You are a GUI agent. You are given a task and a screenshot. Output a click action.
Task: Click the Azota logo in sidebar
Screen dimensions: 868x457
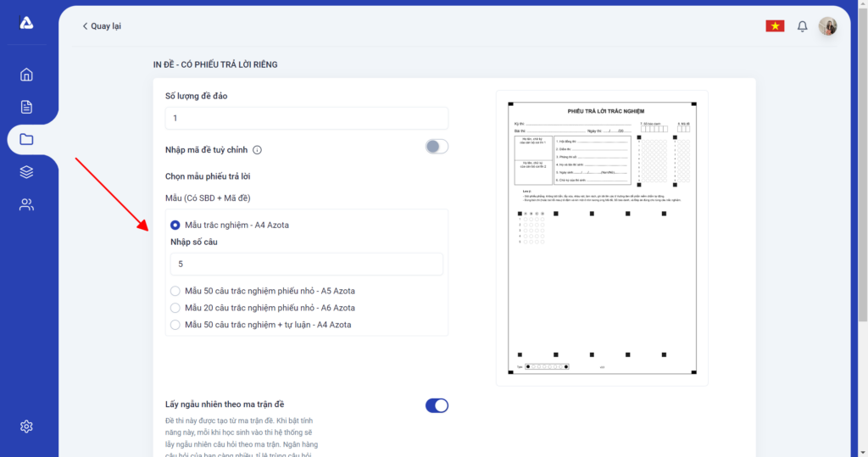(x=26, y=22)
